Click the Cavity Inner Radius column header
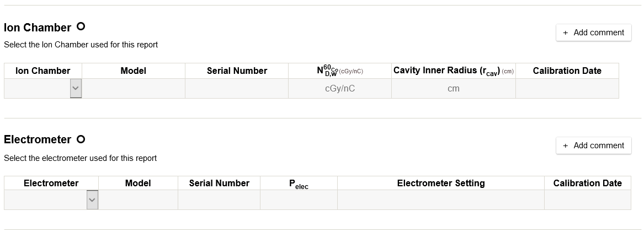The width and height of the screenshot is (644, 232). (x=453, y=71)
